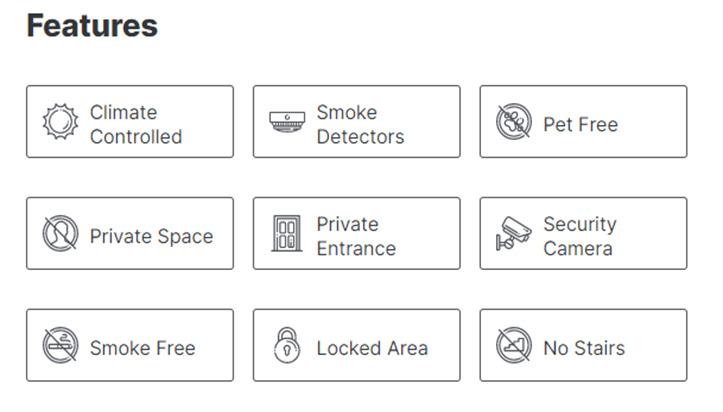This screenshot has height=412, width=723.
Task: Select the Smoke Detectors text label
Action: point(360,124)
